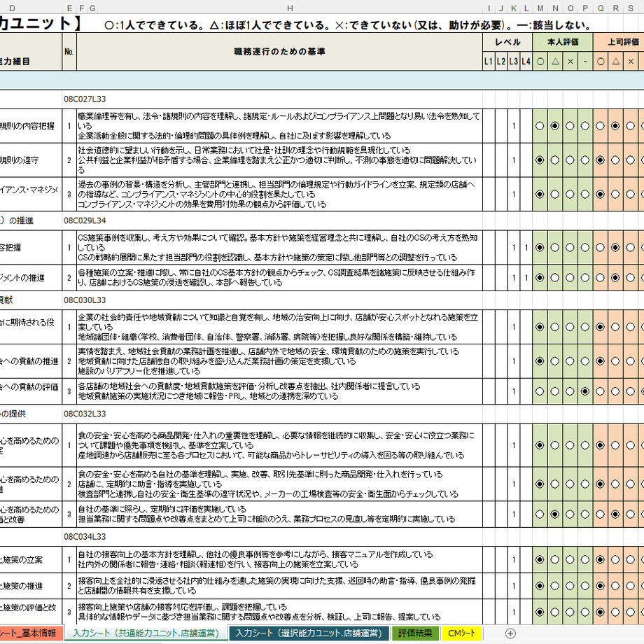This screenshot has height=644, width=644.
Task: Click the レベル header cell
Action: [507, 42]
